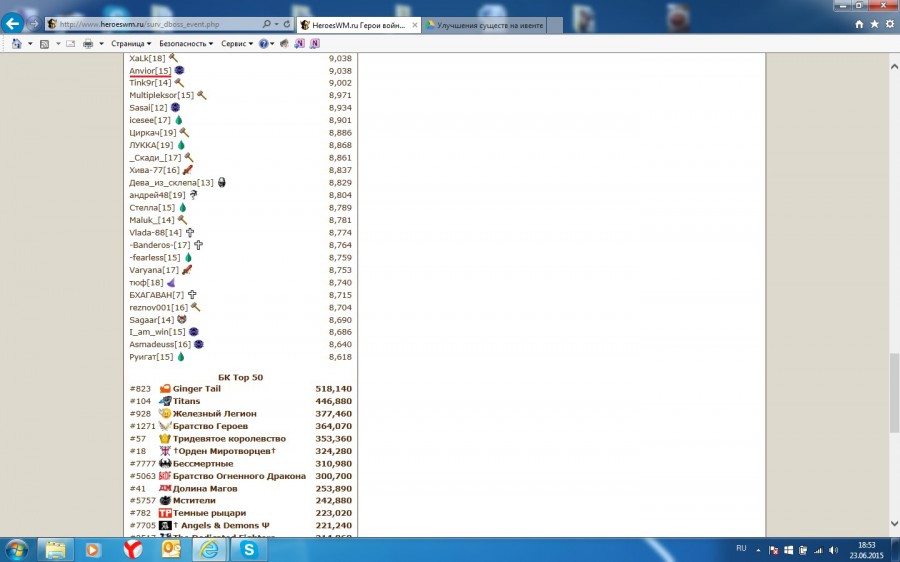Viewport: 900px width, 562px height.
Task: Open player Multipleksor[15] profile
Action: click(x=161, y=95)
